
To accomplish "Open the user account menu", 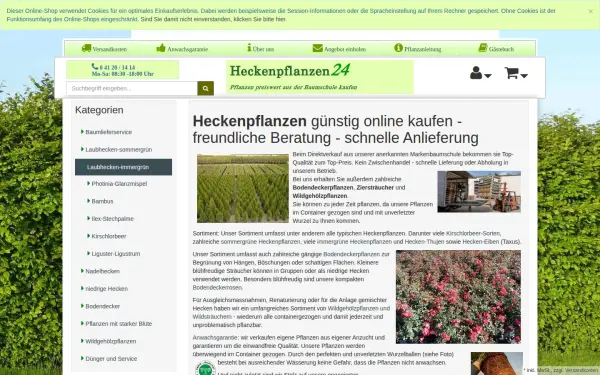I will tap(480, 73).
